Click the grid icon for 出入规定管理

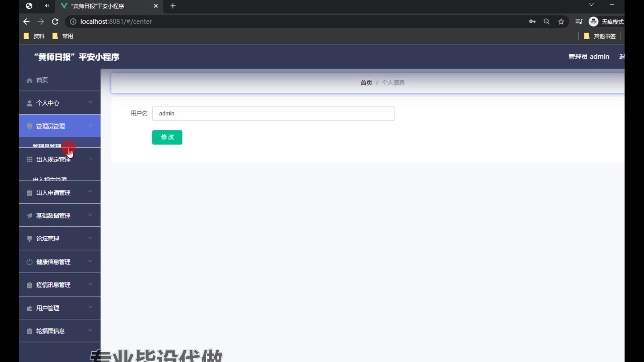coord(30,160)
